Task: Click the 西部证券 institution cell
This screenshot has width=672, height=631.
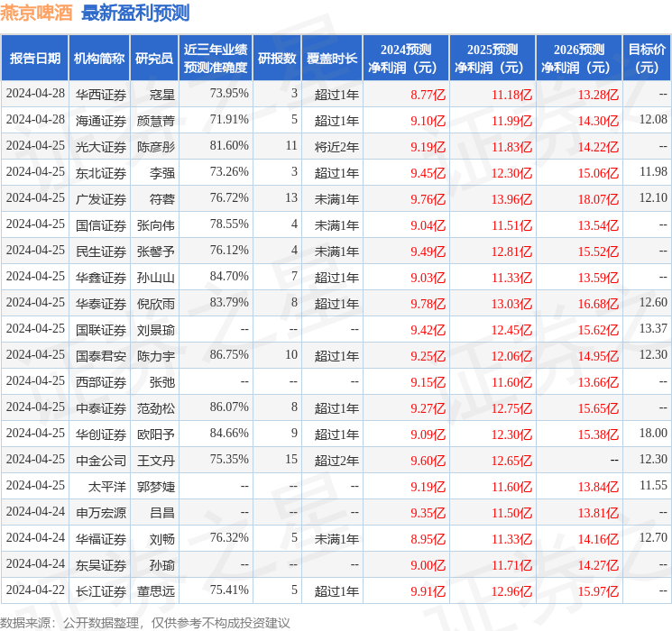Action: 101,381
